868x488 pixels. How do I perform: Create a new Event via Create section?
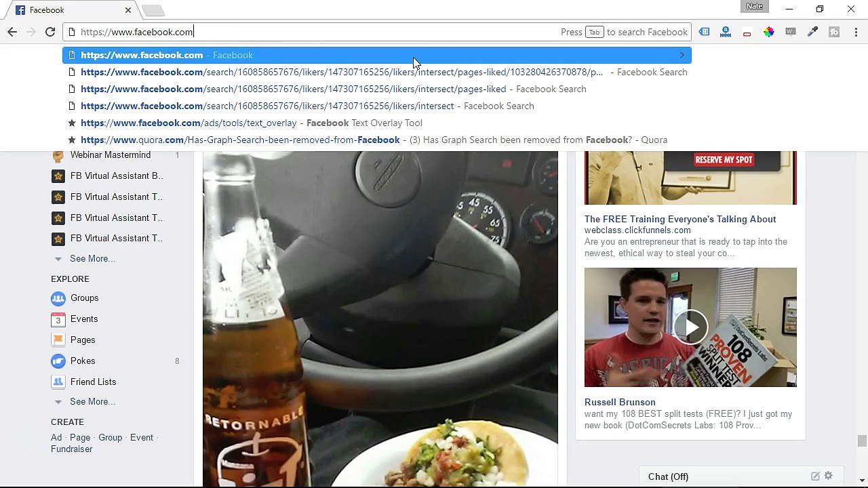click(142, 437)
